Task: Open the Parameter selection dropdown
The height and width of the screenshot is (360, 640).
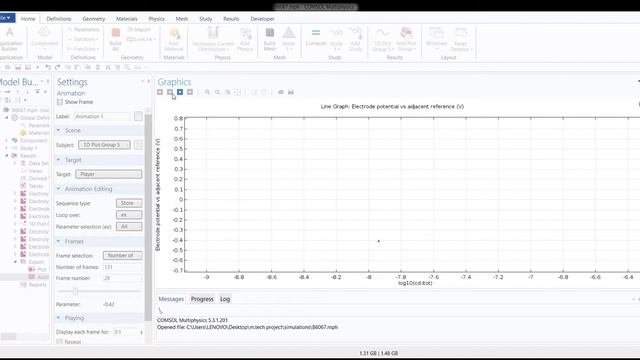Action: pos(129,227)
